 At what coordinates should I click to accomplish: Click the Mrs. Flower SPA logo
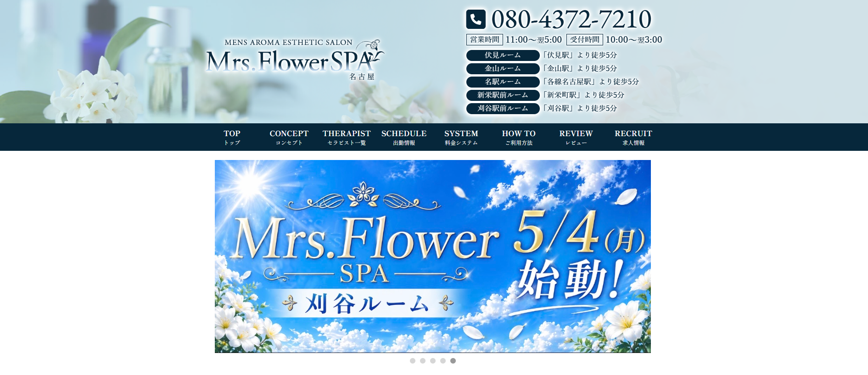(295, 60)
